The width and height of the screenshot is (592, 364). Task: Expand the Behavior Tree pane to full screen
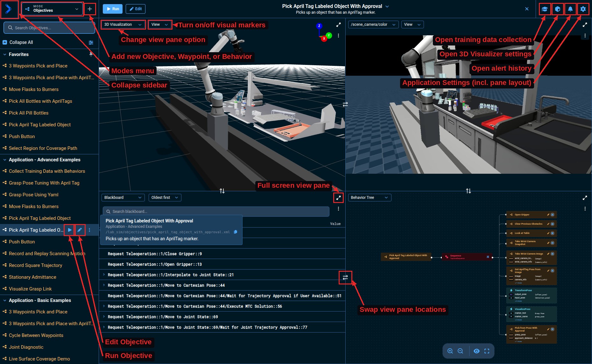coord(585,198)
